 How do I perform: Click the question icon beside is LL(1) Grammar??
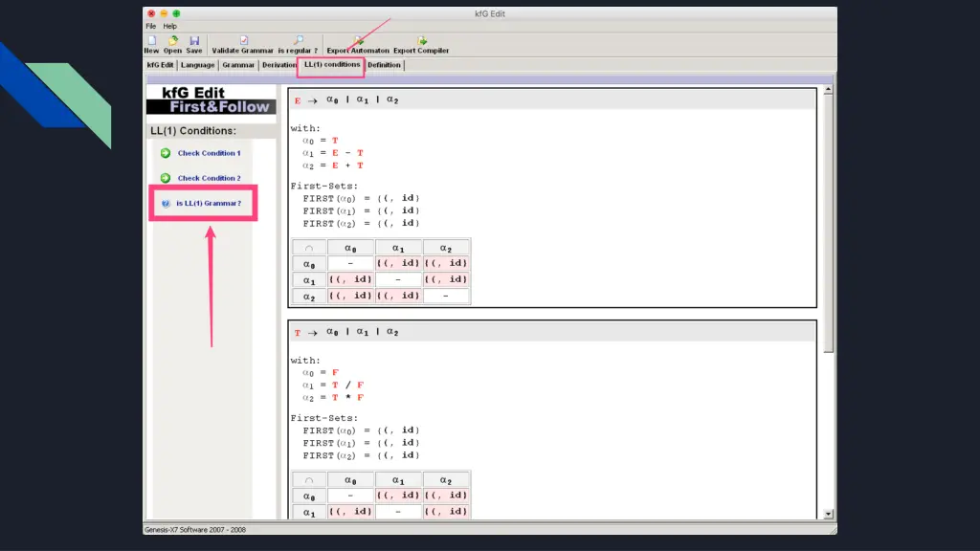166,203
